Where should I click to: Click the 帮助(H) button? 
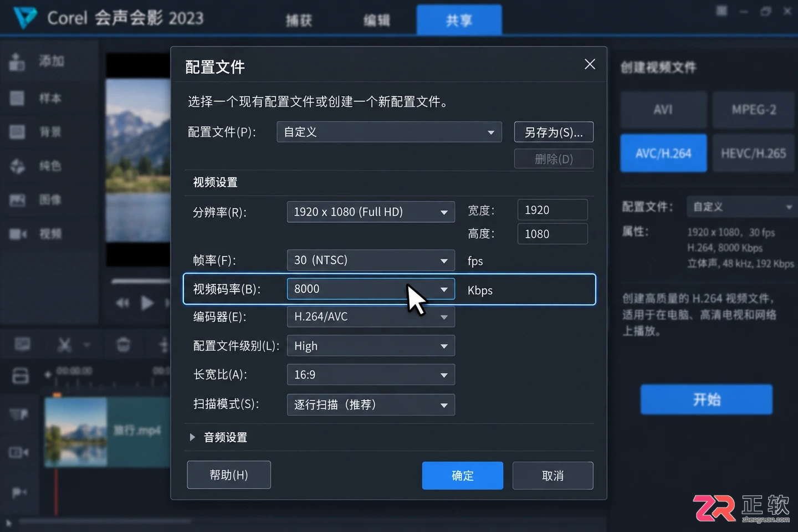pyautogui.click(x=229, y=475)
